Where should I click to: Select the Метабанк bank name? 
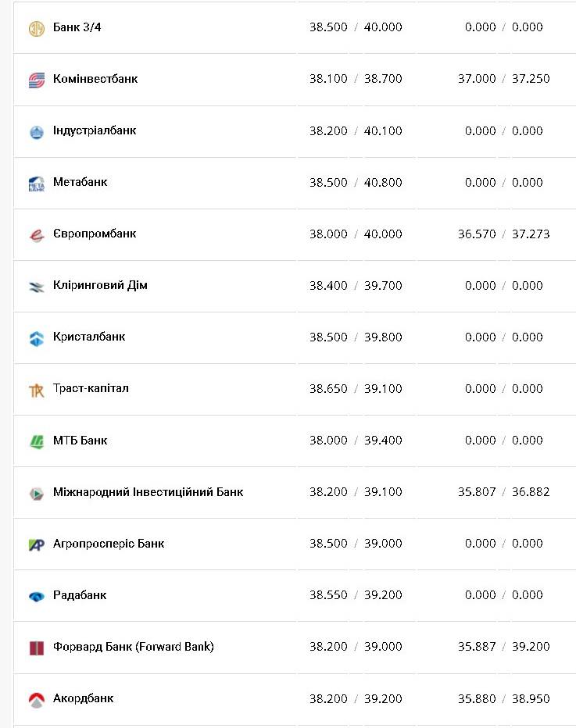point(80,182)
